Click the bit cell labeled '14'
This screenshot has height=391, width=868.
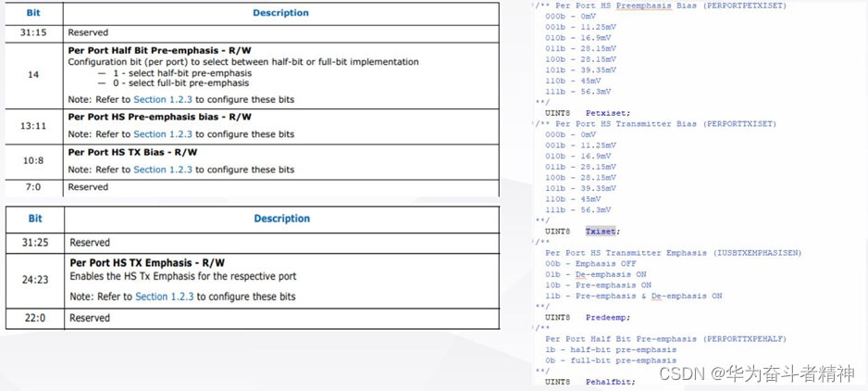click(33, 74)
